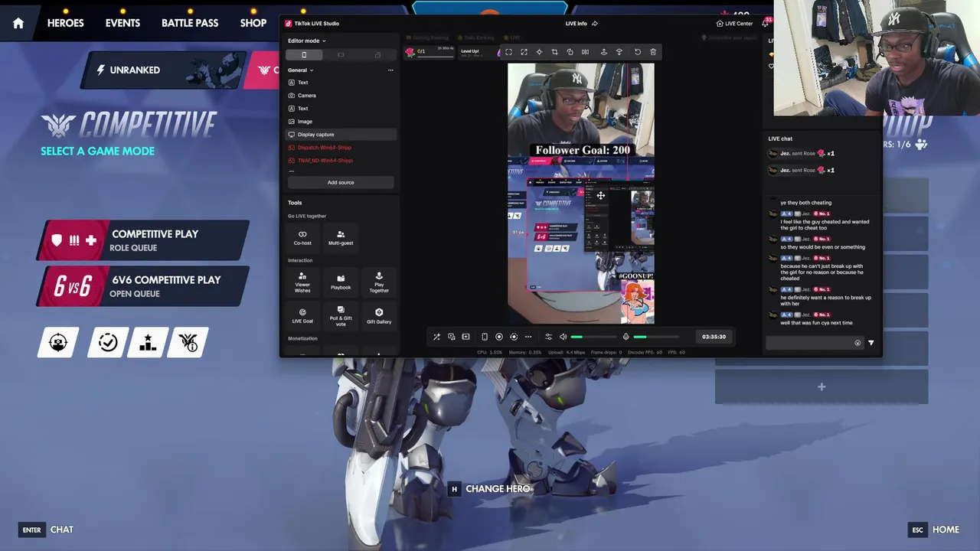Screen dimensions: 980x551
Task: Click the record button in bottom toolbar
Action: (x=499, y=337)
